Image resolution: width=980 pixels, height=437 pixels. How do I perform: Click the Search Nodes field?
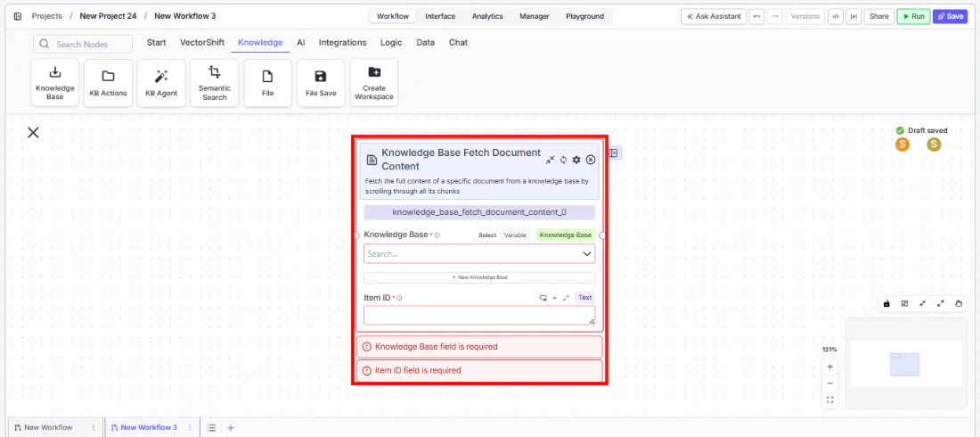coord(83,44)
